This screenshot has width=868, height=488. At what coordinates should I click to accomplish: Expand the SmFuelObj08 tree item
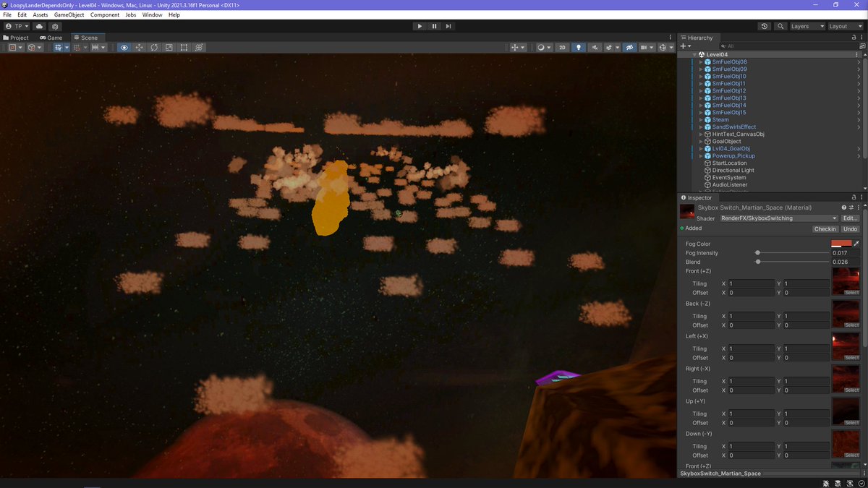700,62
